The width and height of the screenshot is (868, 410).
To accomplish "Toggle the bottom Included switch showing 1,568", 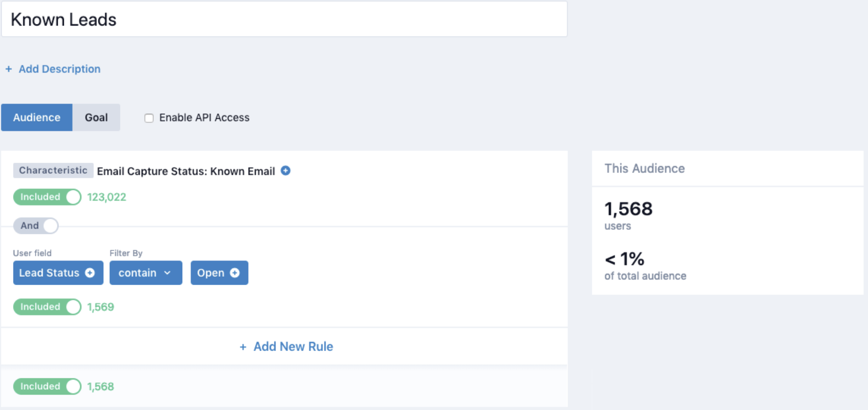I will pyautogui.click(x=47, y=386).
